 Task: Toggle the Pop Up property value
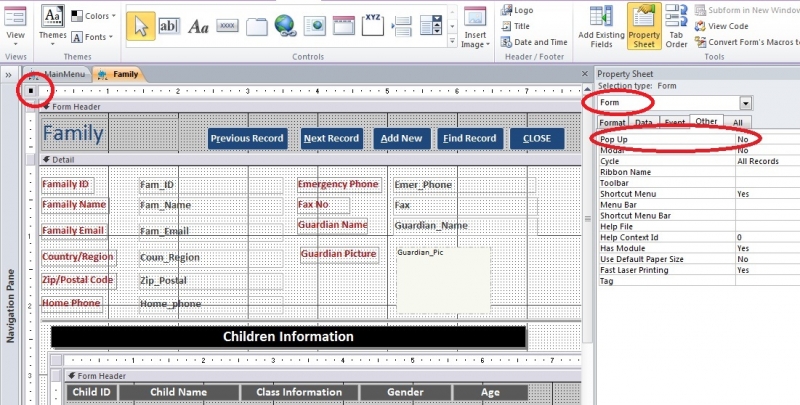[x=766, y=139]
